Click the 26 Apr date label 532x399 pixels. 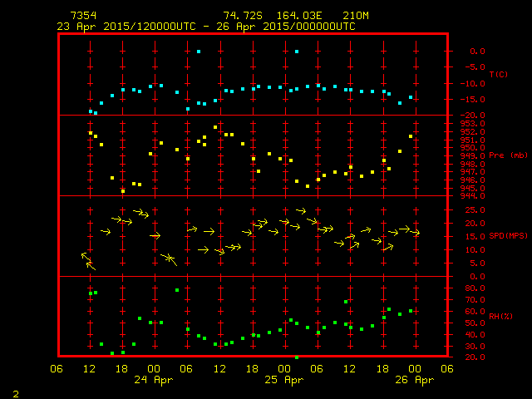[x=415, y=380]
